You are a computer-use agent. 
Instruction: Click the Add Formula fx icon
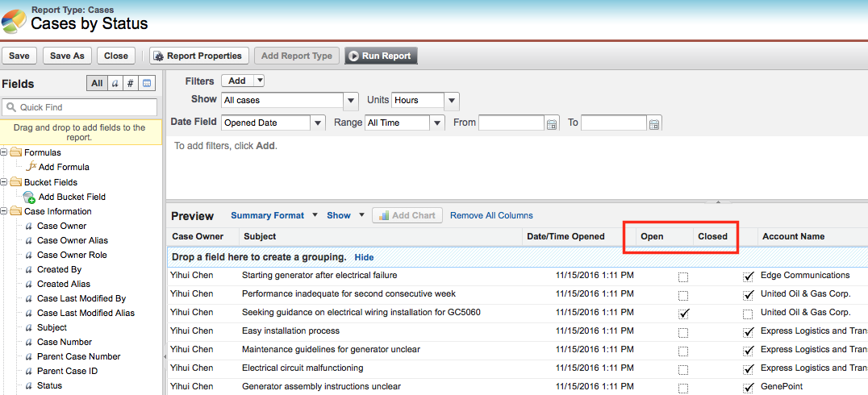(x=31, y=166)
